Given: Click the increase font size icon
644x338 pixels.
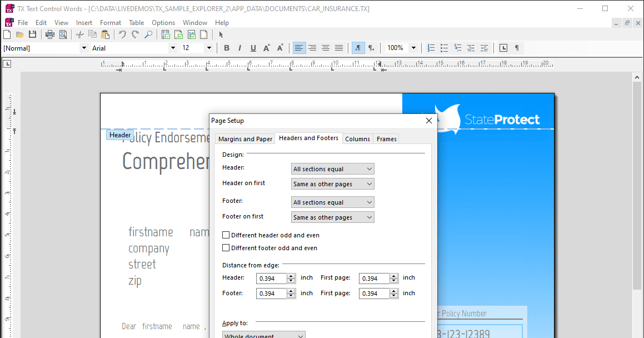Looking at the screenshot, I should pyautogui.click(x=266, y=48).
